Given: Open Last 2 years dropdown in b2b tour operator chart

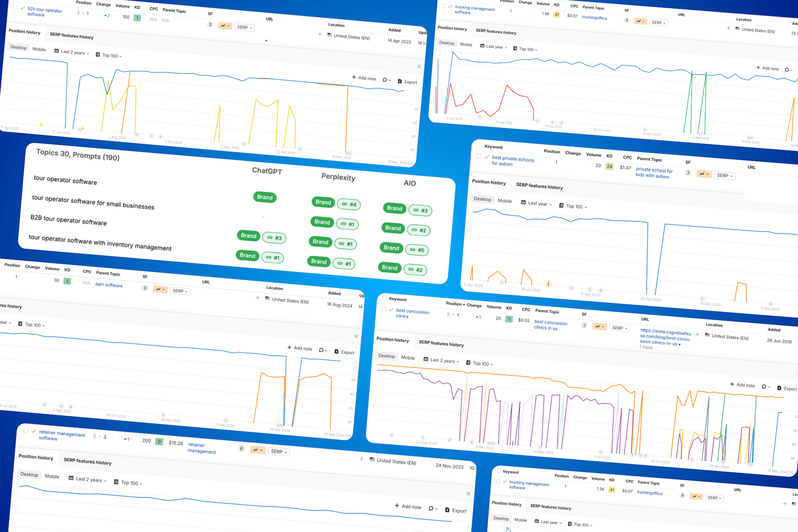Looking at the screenshot, I should (x=72, y=52).
